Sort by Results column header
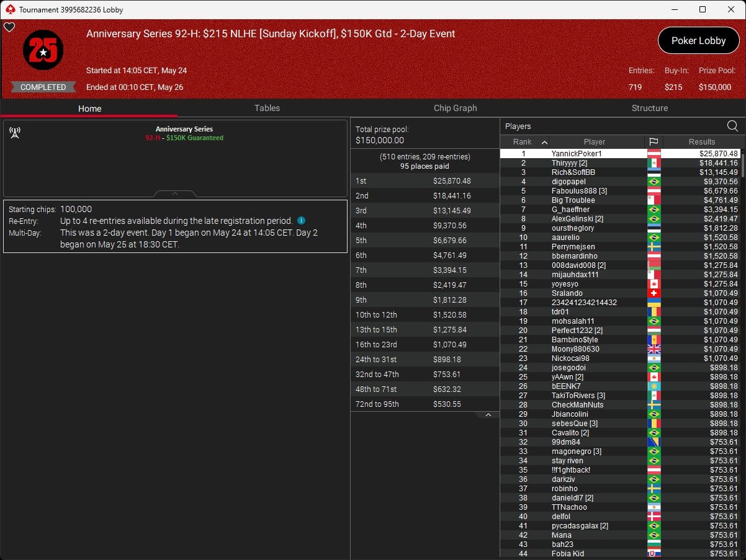 tap(702, 142)
